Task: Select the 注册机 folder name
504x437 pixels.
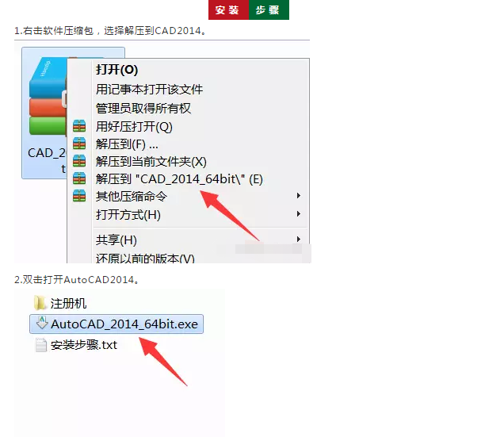Action: coord(68,304)
